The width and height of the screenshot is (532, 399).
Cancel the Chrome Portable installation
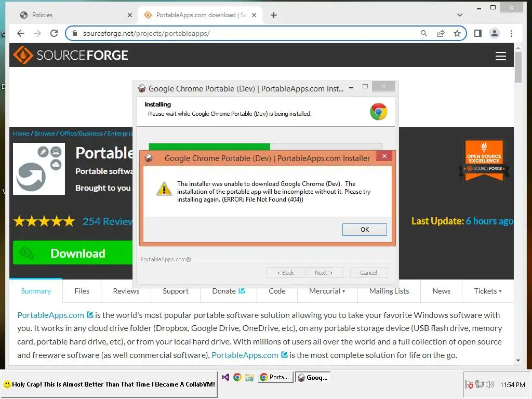368,273
